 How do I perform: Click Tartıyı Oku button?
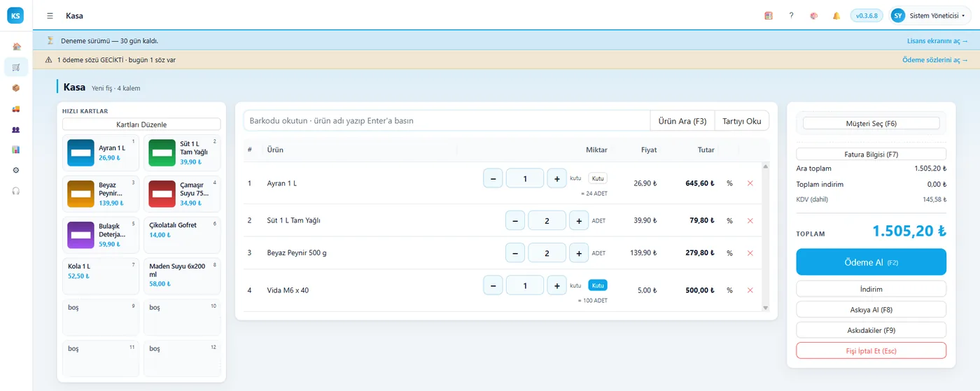[x=742, y=121]
